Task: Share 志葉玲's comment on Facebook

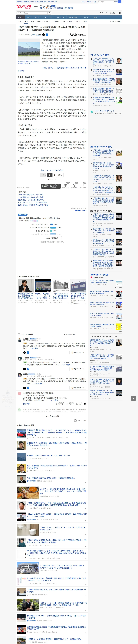Action: pyautogui.click(x=28, y=388)
